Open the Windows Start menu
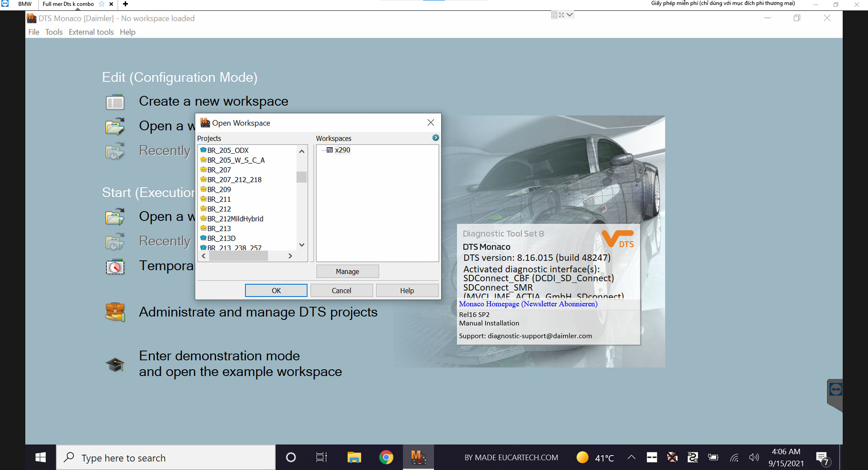Image resolution: width=868 pixels, height=470 pixels. 40,457
